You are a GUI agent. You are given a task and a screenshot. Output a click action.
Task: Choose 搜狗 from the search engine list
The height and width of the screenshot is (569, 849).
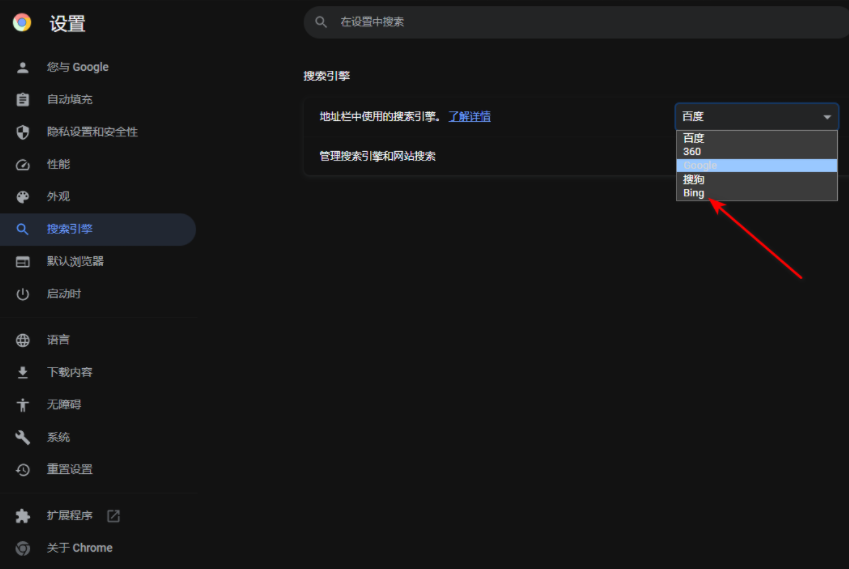coord(756,179)
